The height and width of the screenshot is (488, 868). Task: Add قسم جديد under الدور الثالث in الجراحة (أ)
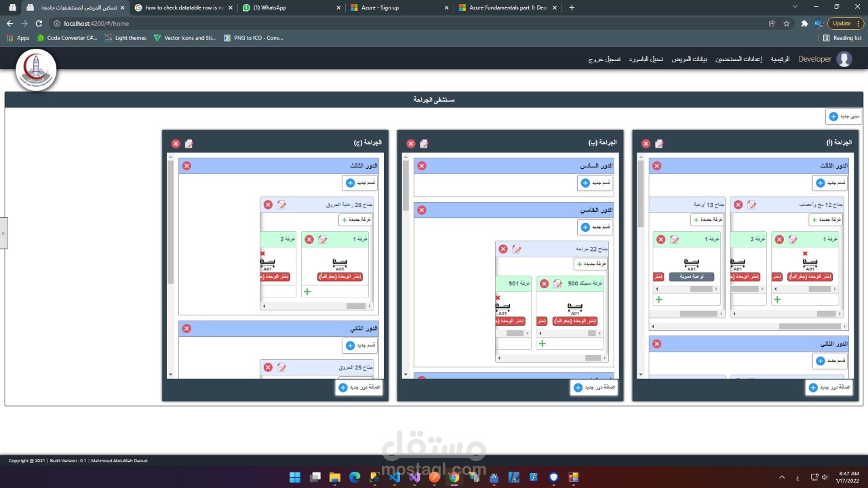click(x=830, y=183)
